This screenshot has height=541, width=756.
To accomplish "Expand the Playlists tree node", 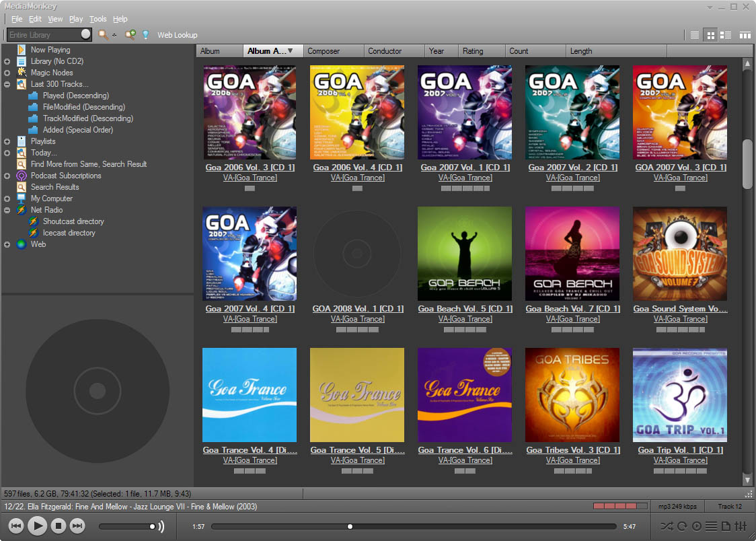I will pos(7,141).
